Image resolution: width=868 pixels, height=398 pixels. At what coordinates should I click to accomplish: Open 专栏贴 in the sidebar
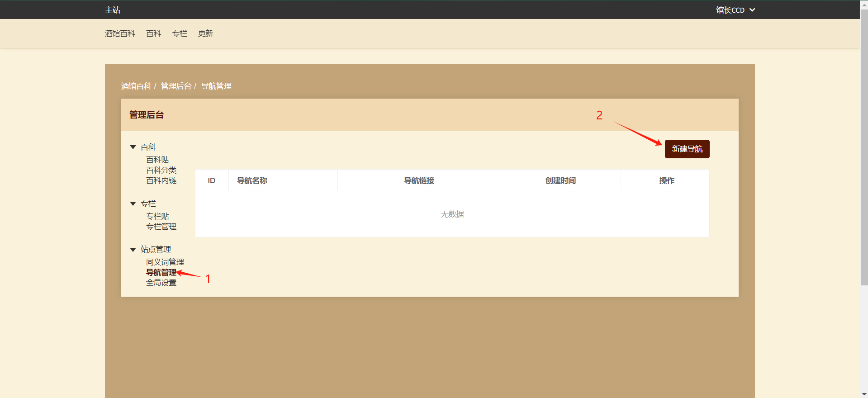pos(157,217)
